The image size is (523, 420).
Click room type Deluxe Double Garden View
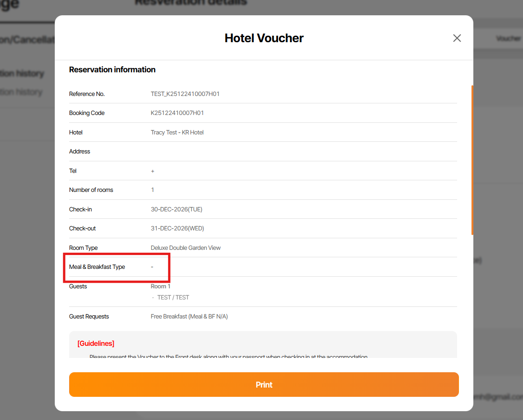186,248
